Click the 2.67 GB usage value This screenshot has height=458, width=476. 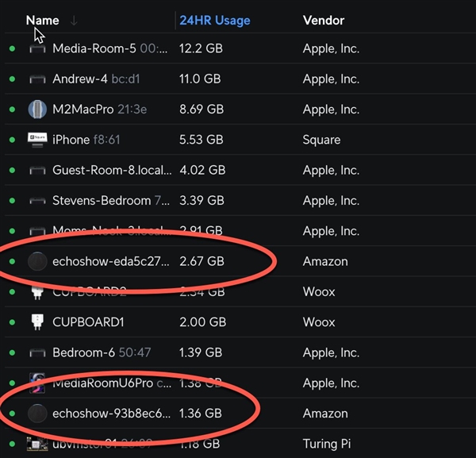(x=202, y=261)
